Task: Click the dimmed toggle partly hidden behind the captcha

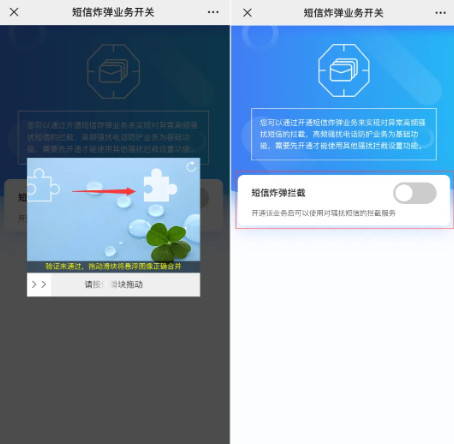Action: [x=205, y=198]
